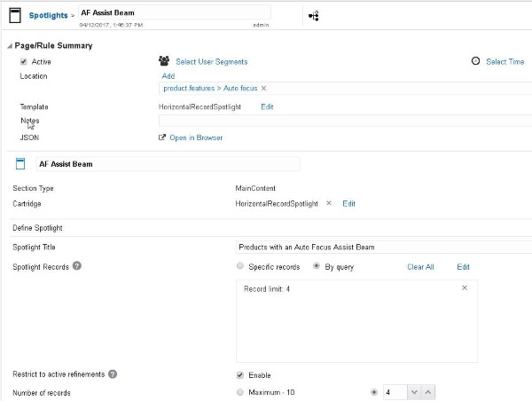Remove the HorizontalRecordSpotlight cartridge with X
The height and width of the screenshot is (401, 532).
[x=328, y=203]
